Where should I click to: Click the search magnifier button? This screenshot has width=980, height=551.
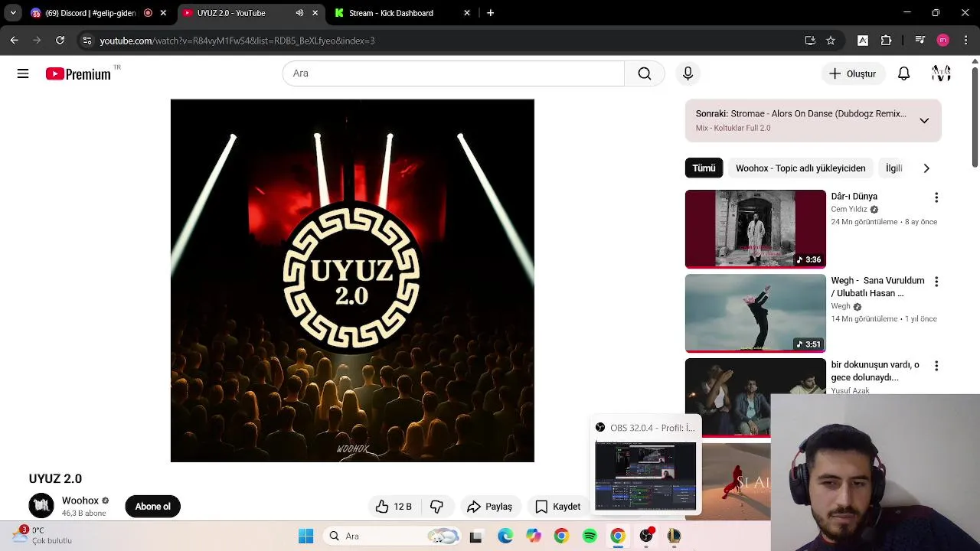(645, 73)
